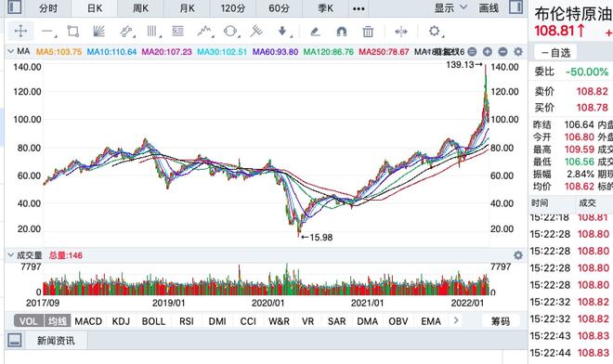
Task: Toggle the right sidebar panel icon
Action: coord(516,7)
